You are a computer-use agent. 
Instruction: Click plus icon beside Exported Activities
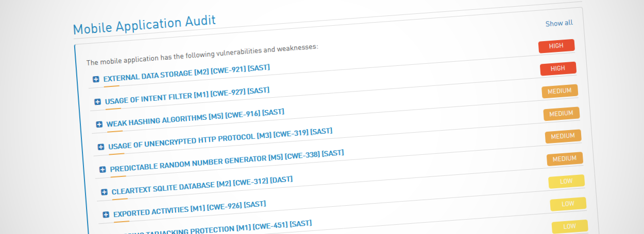pos(106,214)
